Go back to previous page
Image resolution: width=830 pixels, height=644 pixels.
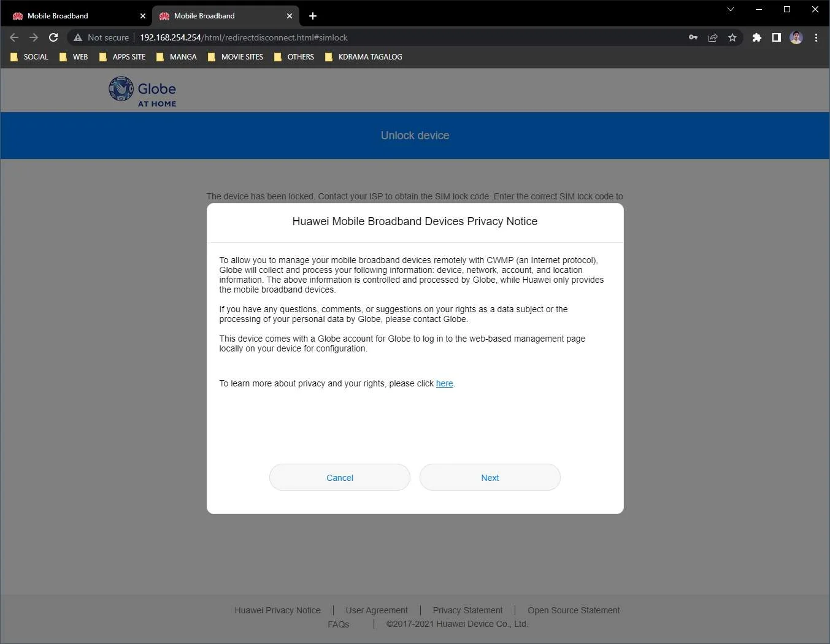pos(14,37)
